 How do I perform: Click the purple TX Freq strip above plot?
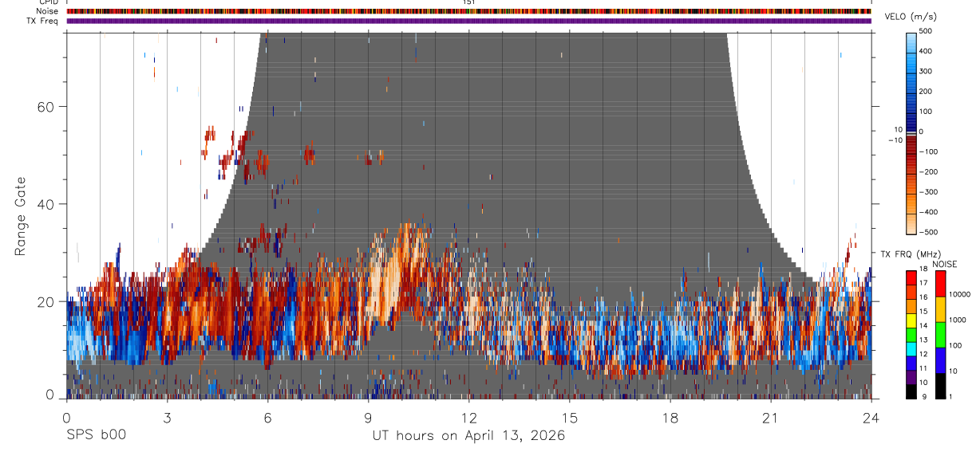coord(468,21)
